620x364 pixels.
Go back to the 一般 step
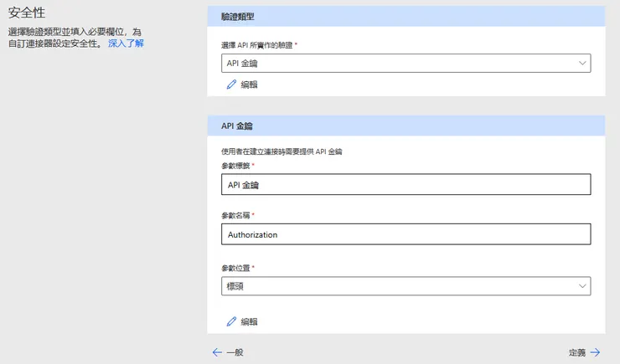click(235, 352)
